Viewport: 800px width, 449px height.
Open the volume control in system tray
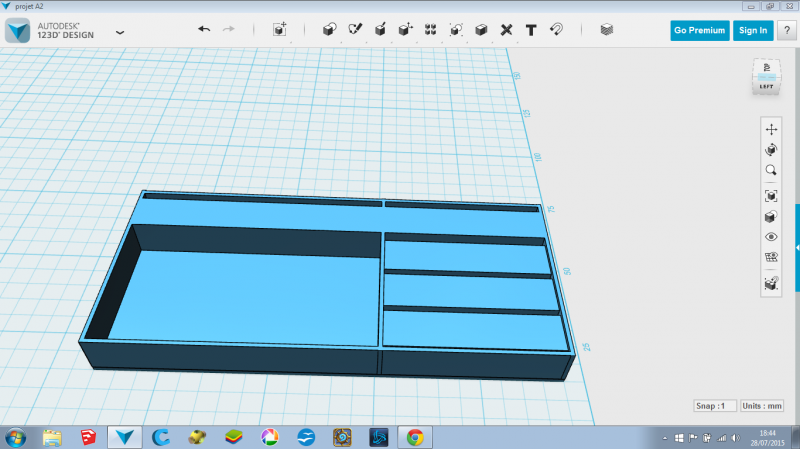click(x=735, y=438)
